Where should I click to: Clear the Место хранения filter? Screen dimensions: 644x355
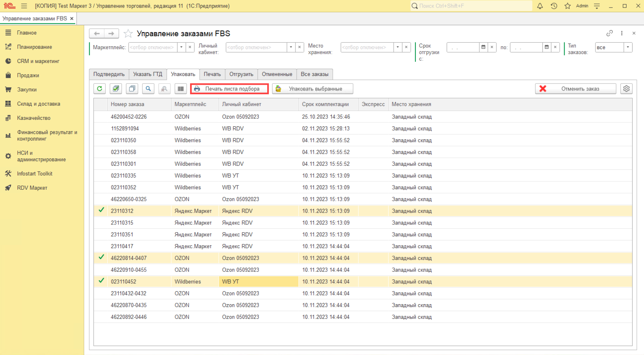coord(407,47)
